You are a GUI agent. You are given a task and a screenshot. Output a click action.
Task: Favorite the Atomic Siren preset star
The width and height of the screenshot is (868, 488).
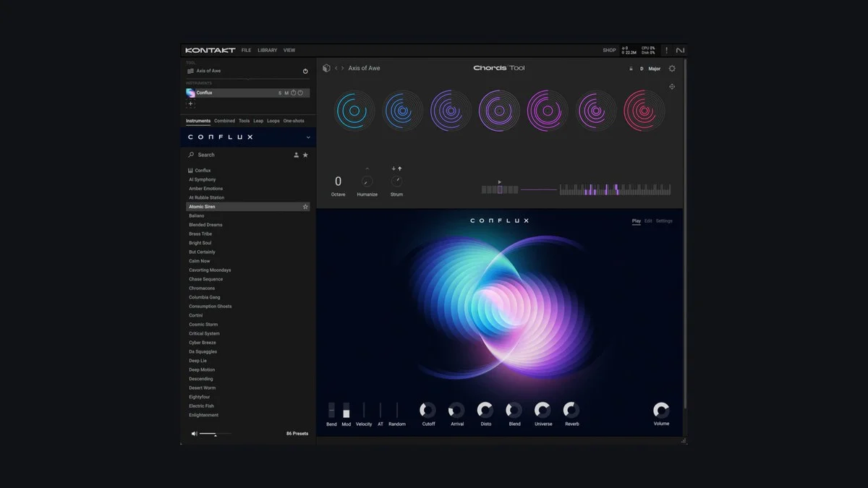(x=305, y=207)
